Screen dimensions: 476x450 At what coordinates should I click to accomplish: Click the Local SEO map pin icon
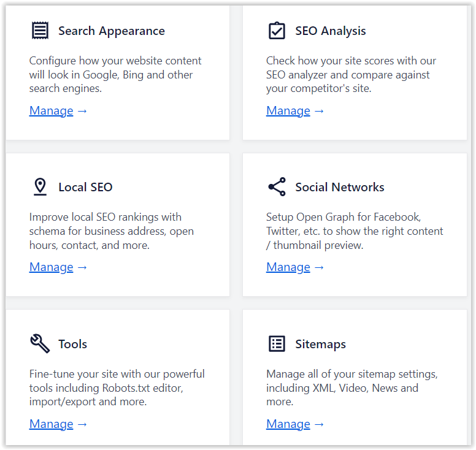tap(40, 186)
